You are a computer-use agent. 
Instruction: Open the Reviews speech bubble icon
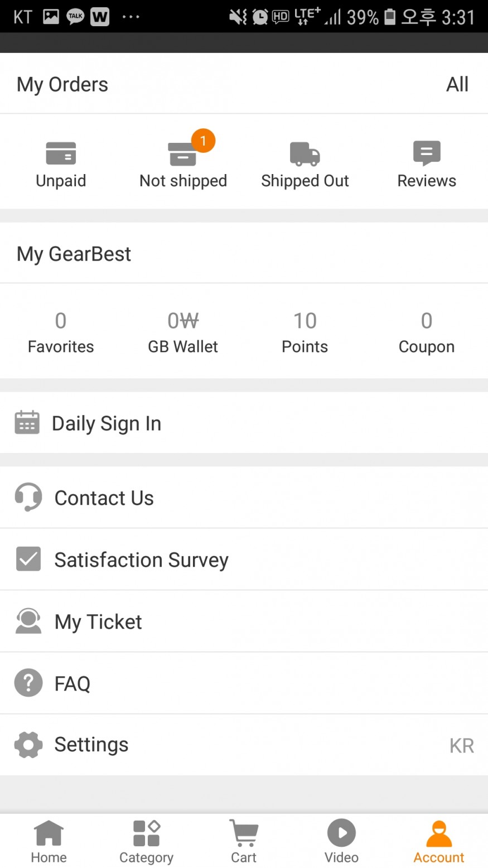point(427,153)
